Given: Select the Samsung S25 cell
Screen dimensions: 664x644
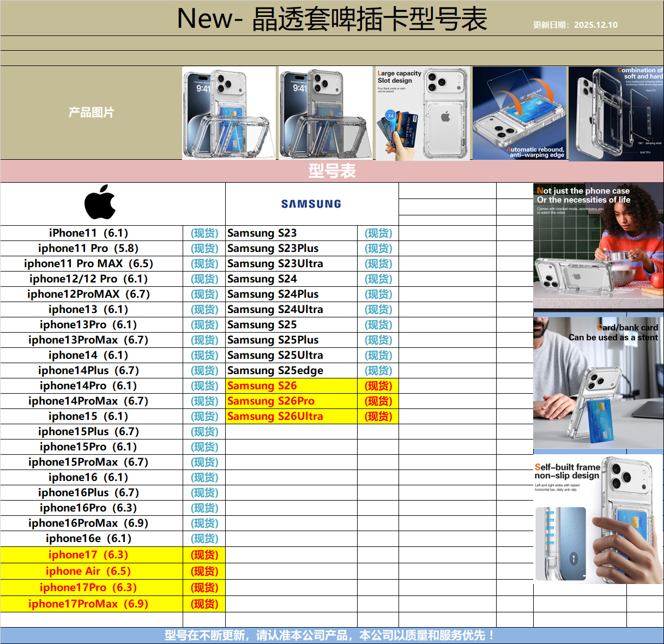Looking at the screenshot, I should point(292,324).
